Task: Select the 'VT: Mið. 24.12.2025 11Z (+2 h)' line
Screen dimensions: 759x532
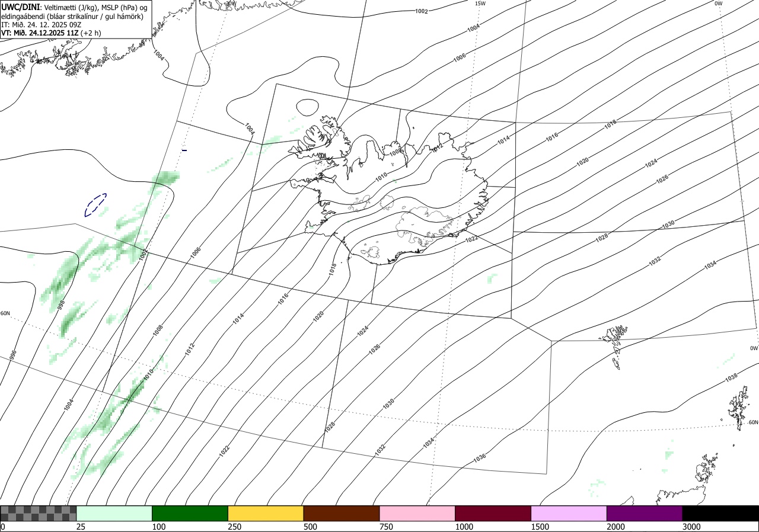Action: pyautogui.click(x=51, y=33)
